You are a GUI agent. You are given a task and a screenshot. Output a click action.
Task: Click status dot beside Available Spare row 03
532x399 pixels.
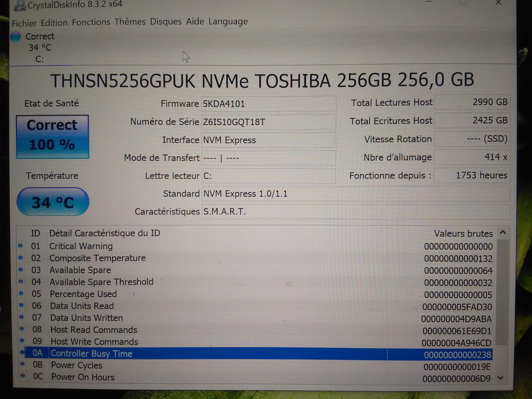click(21, 269)
